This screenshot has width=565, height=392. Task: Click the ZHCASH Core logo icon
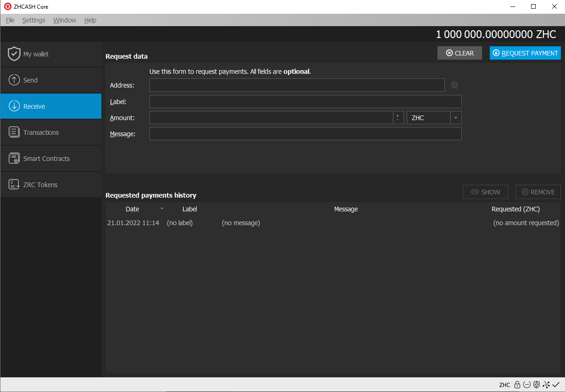(8, 7)
